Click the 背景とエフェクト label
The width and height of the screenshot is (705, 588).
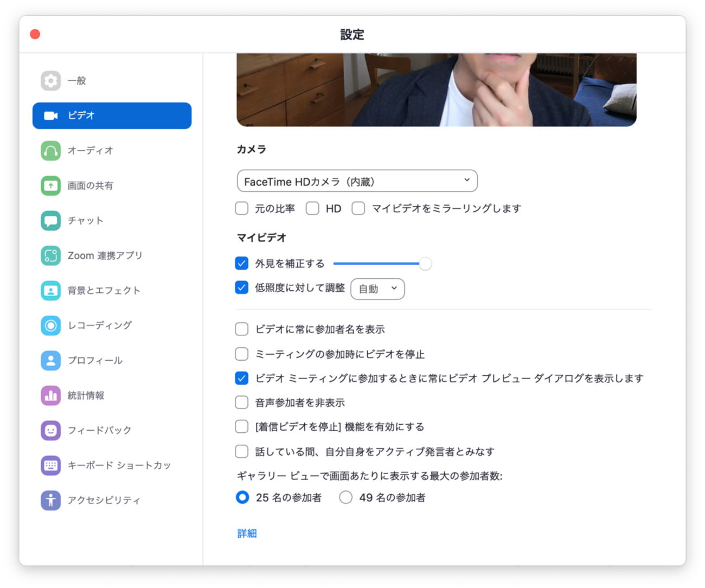tap(104, 290)
